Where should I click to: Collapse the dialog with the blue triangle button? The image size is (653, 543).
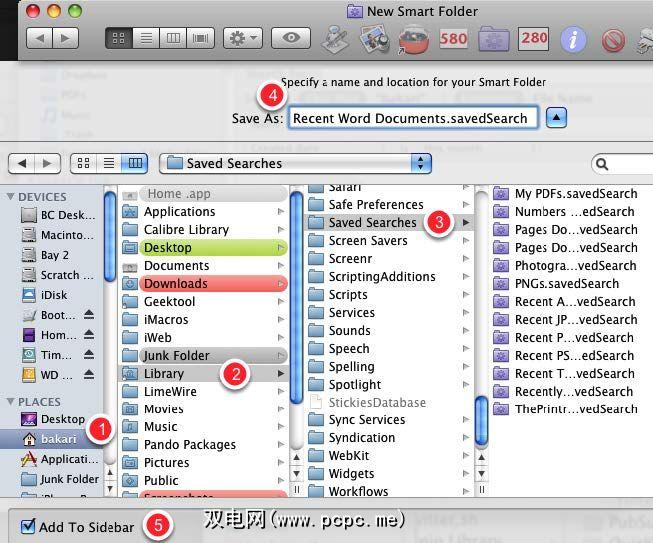(555, 118)
